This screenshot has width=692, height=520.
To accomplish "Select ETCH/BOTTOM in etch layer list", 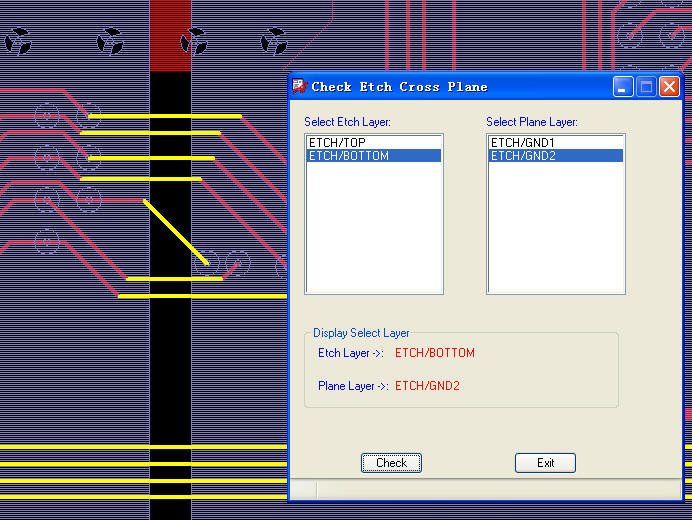I will click(x=374, y=155).
